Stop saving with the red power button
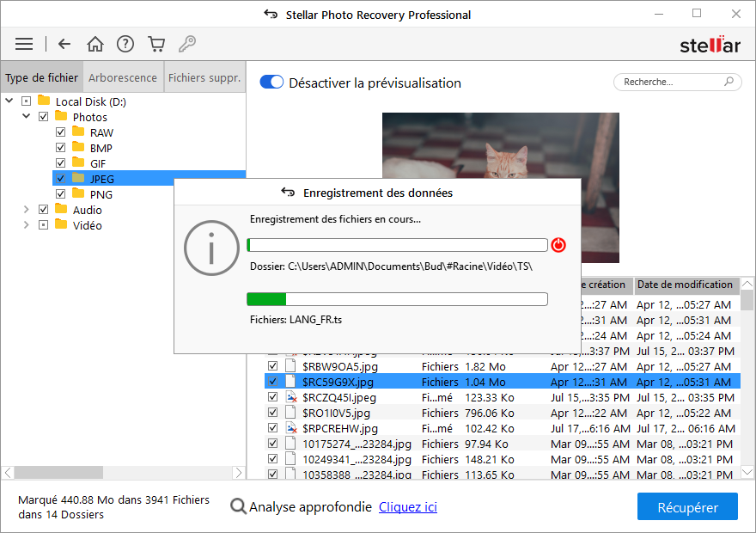756x533 pixels. pos(558,245)
